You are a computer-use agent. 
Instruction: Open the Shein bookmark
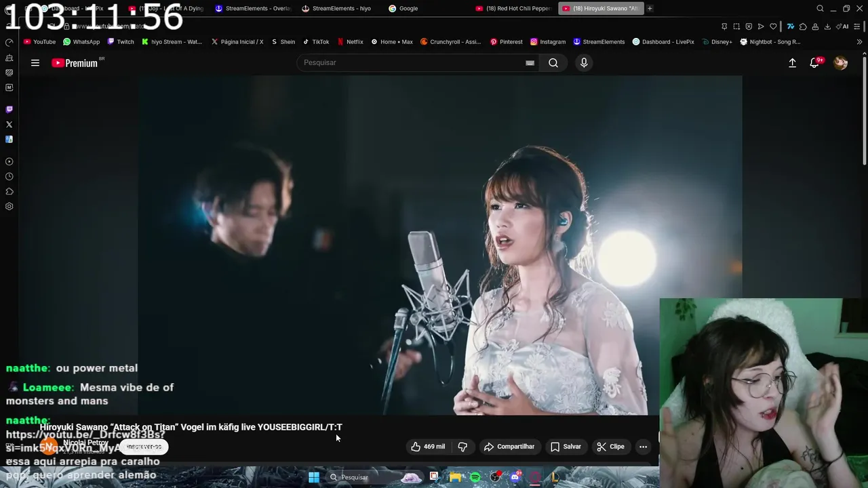(x=283, y=42)
